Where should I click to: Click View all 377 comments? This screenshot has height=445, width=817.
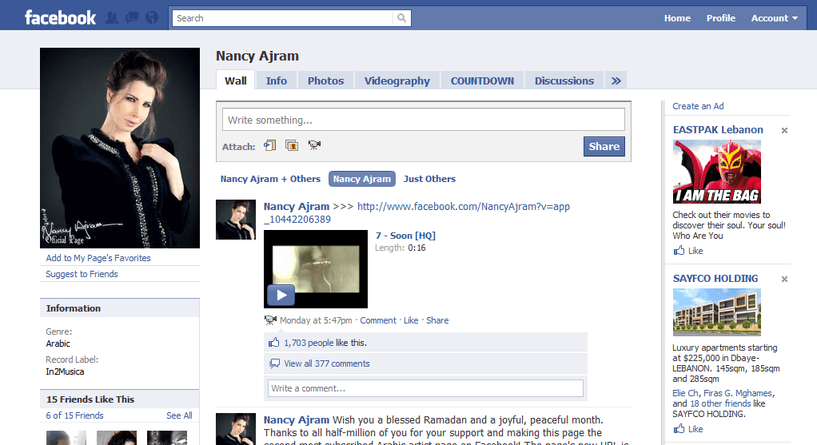(x=327, y=364)
